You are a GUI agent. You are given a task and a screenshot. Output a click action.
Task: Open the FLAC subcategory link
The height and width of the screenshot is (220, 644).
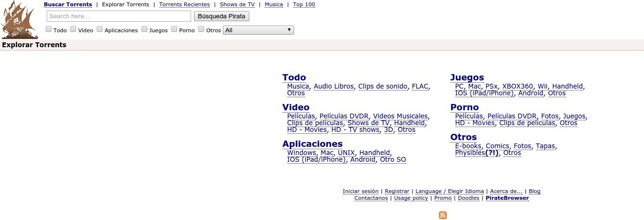(420, 87)
